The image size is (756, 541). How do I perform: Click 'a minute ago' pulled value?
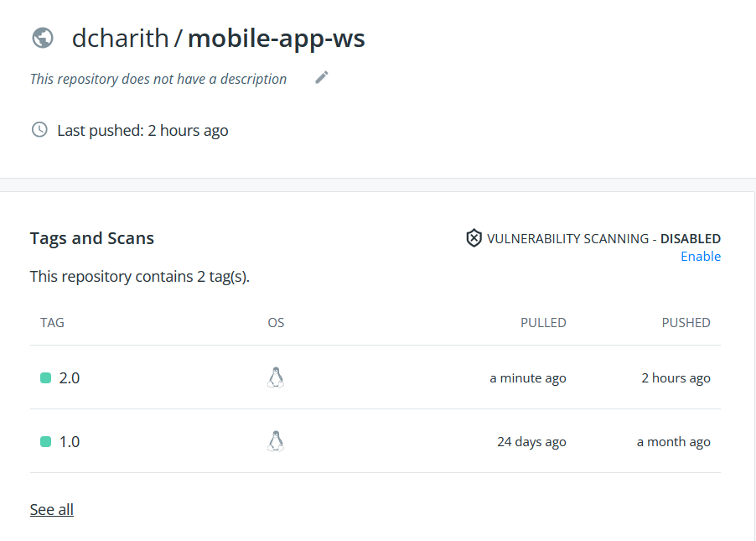click(528, 378)
